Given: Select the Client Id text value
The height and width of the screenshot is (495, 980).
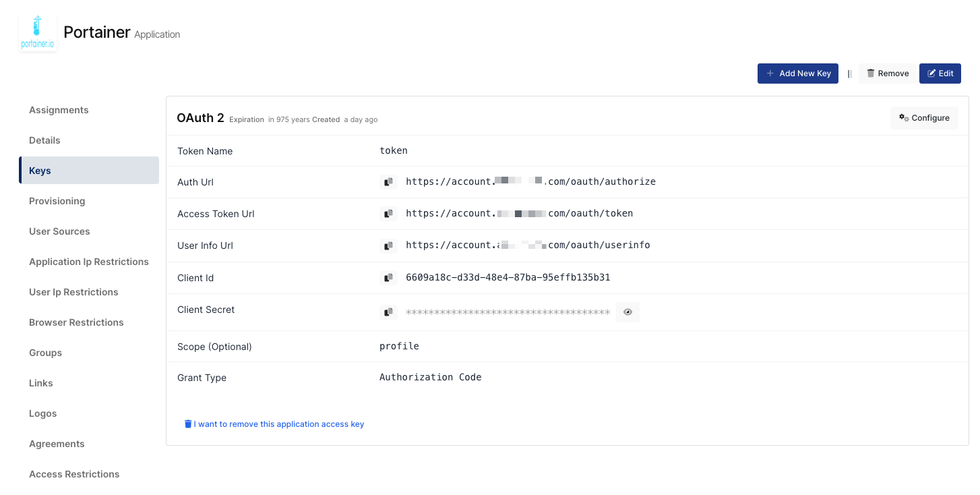Looking at the screenshot, I should (x=508, y=277).
